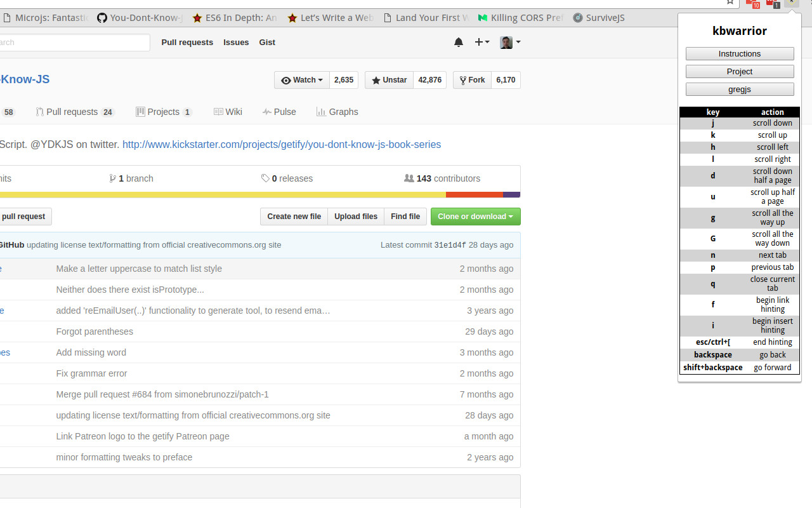
Task: Click Pull requests in top navigation
Action: pyautogui.click(x=187, y=43)
